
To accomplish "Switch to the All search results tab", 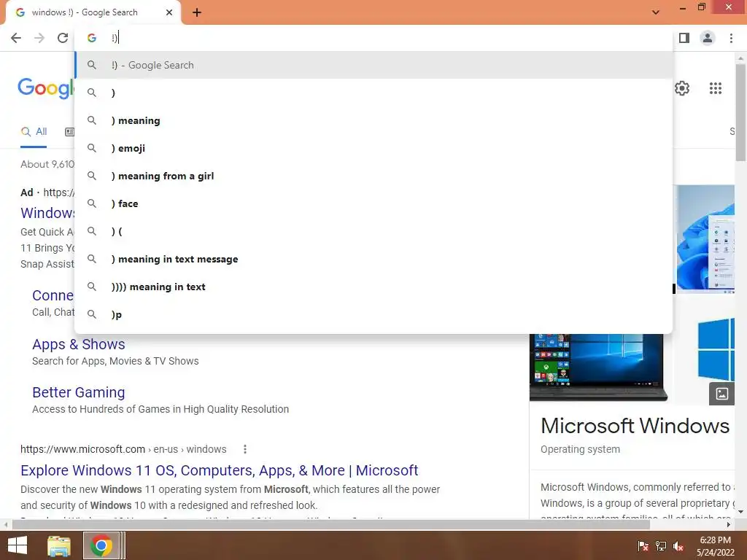I will pos(34,132).
